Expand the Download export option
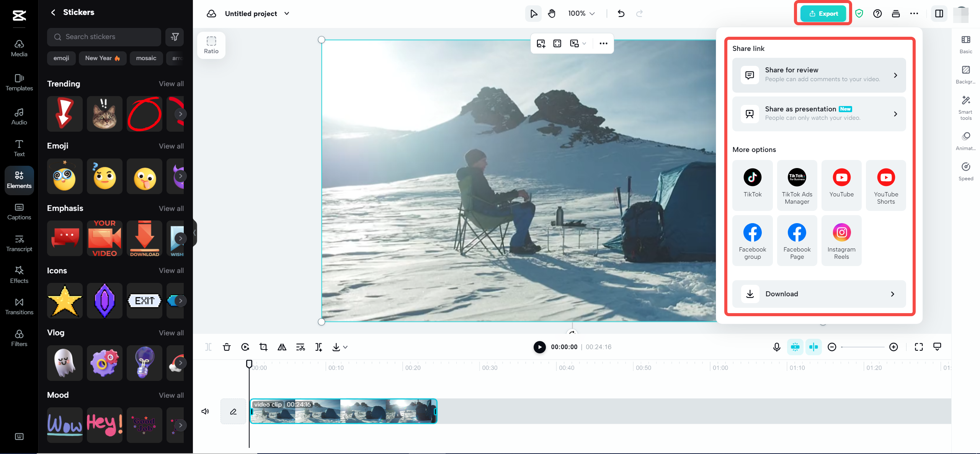 pyautogui.click(x=895, y=294)
